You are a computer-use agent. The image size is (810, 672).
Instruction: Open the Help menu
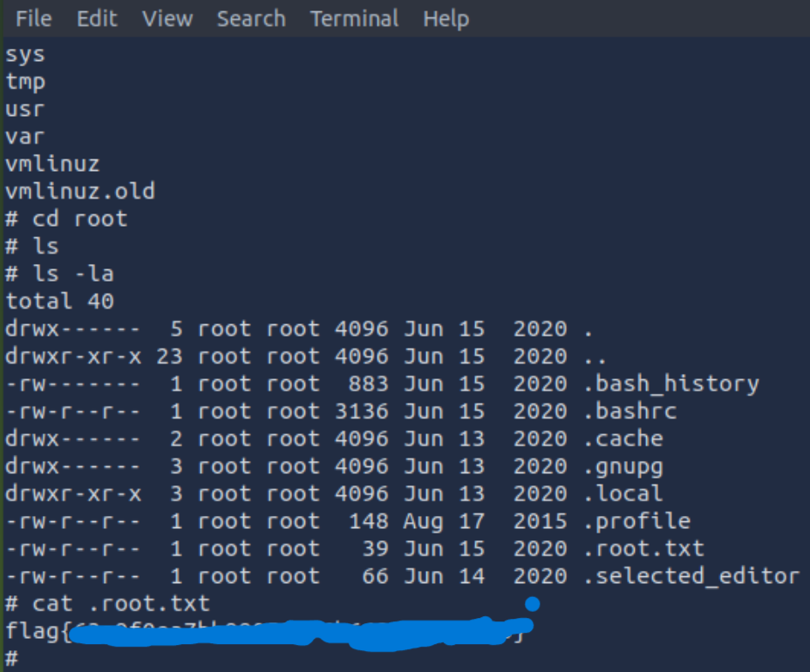[x=446, y=19]
